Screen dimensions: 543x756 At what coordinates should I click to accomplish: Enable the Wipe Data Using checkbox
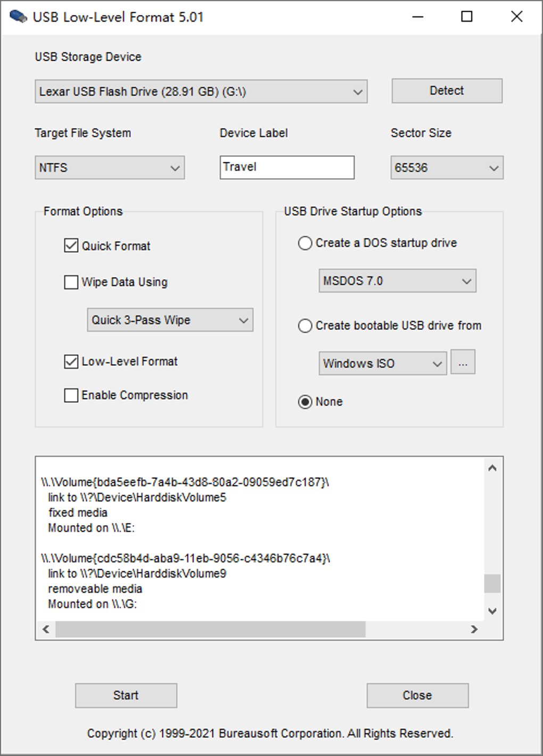(x=71, y=282)
